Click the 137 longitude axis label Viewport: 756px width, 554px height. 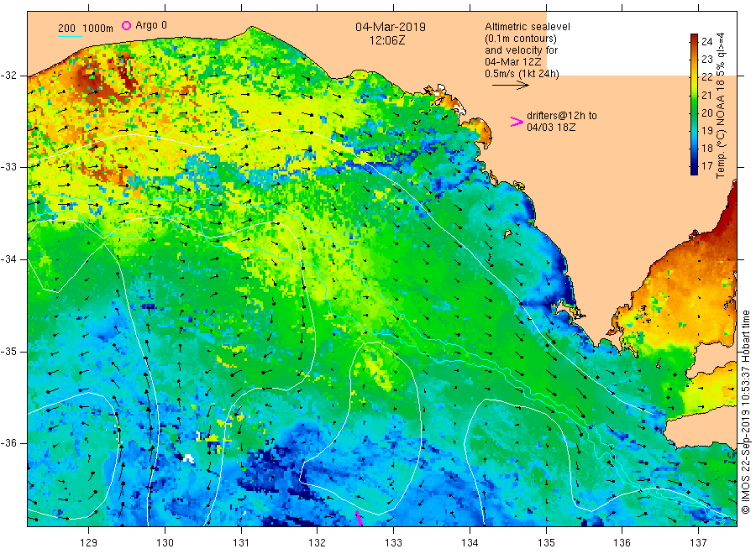click(x=698, y=543)
